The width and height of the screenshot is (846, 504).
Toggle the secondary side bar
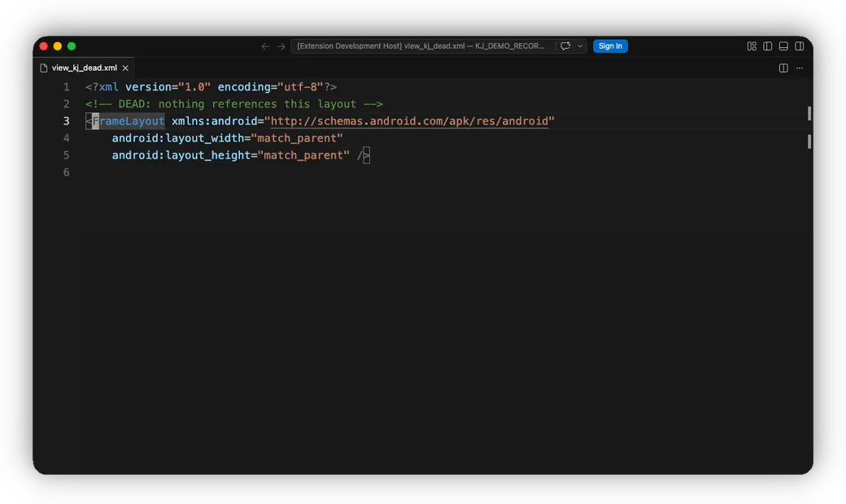[800, 46]
